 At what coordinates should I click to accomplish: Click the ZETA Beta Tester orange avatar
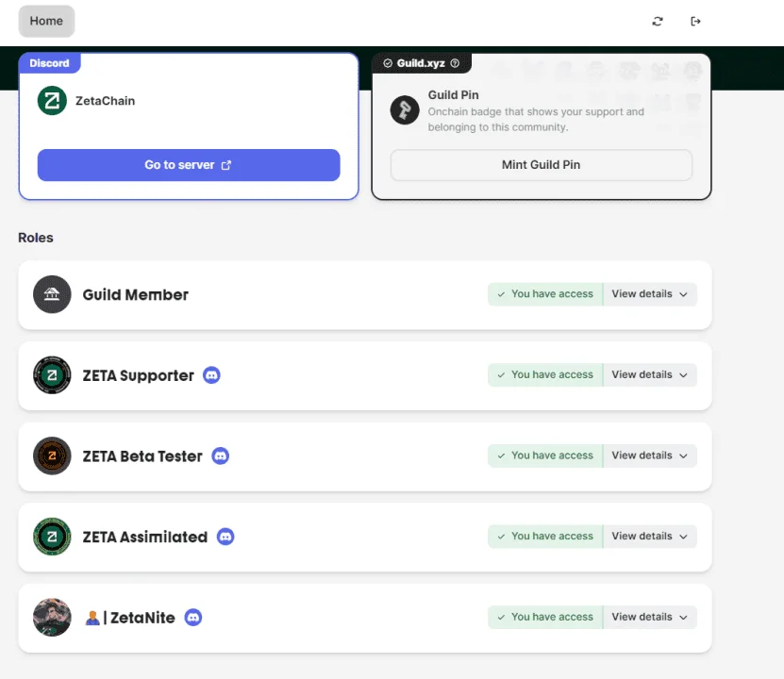pos(52,455)
